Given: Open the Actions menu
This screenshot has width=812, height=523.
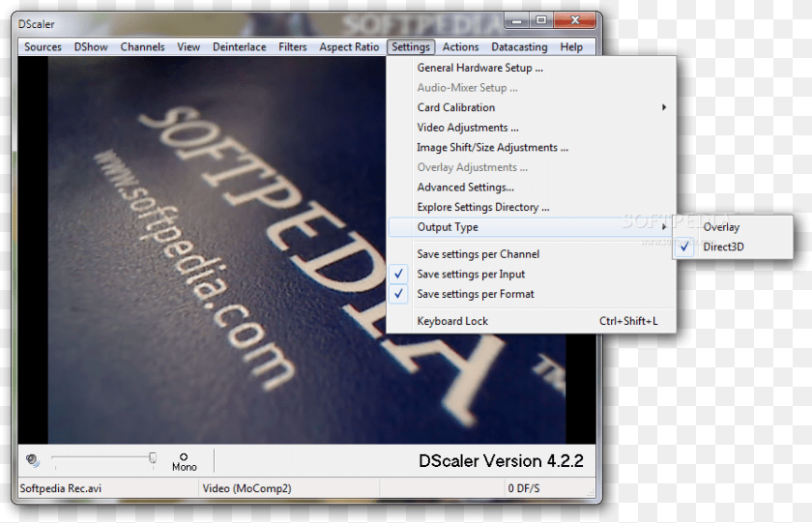Looking at the screenshot, I should (460, 47).
